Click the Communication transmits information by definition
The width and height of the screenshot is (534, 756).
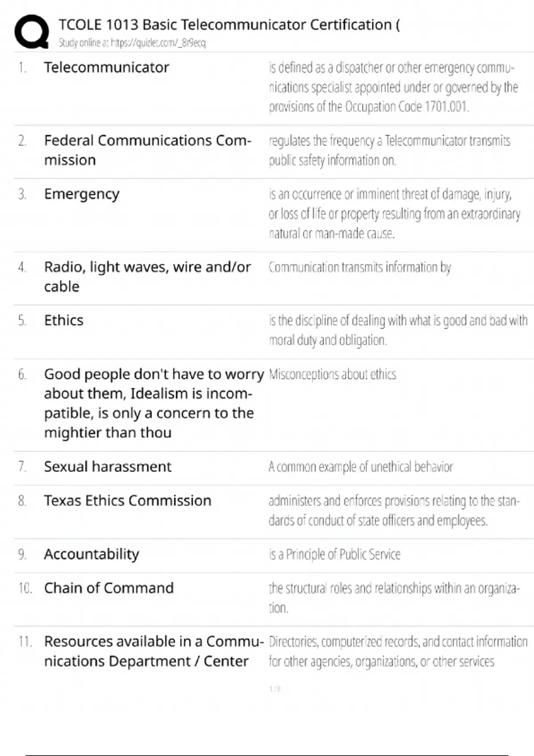click(x=360, y=267)
